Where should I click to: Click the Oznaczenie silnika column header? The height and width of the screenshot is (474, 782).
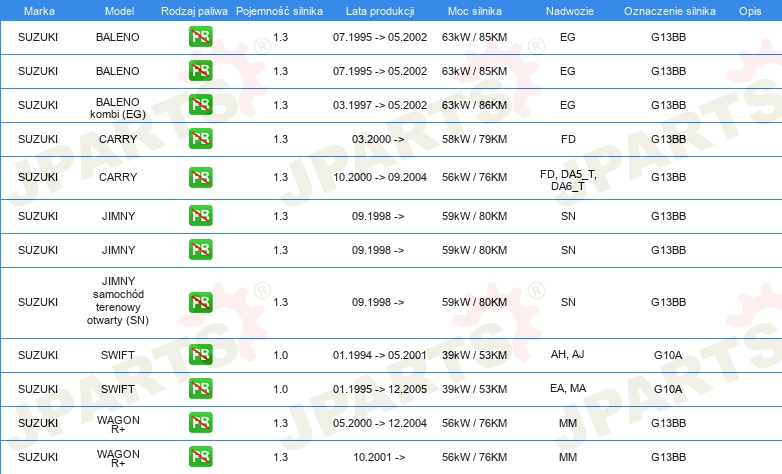point(670,11)
